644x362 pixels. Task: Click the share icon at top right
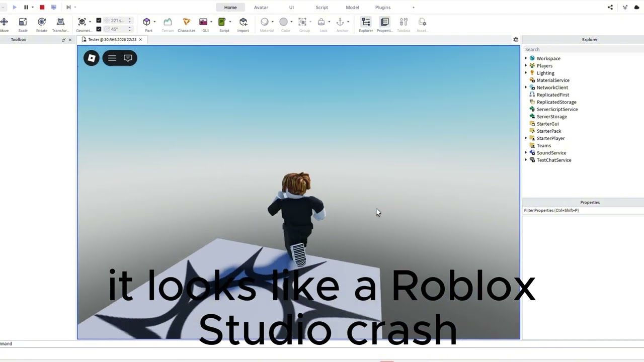610,7
